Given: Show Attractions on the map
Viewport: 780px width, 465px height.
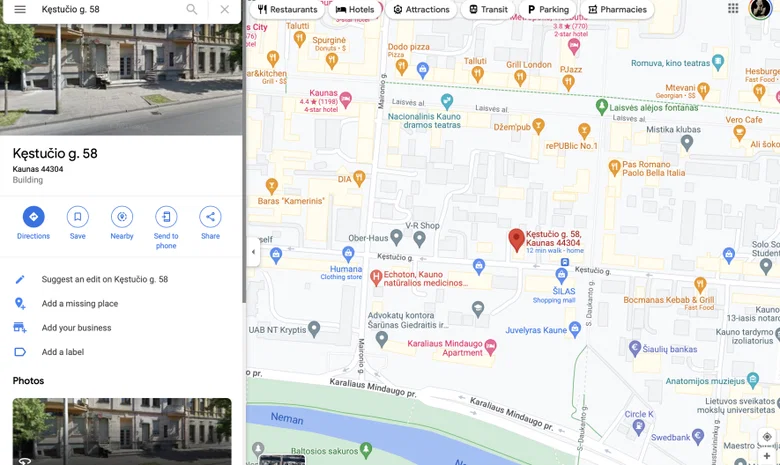Looking at the screenshot, I should click(x=421, y=9).
